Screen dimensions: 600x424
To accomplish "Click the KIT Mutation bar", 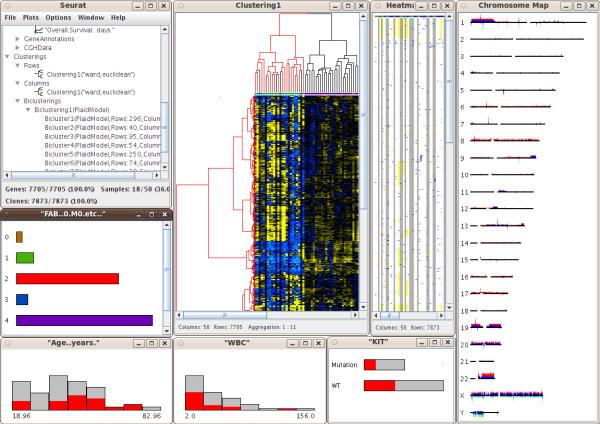I will [384, 365].
